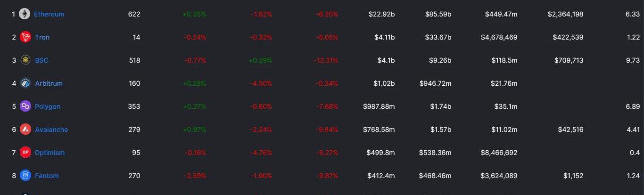
Task: Click Ethereum's protocol count 622
Action: tap(134, 14)
